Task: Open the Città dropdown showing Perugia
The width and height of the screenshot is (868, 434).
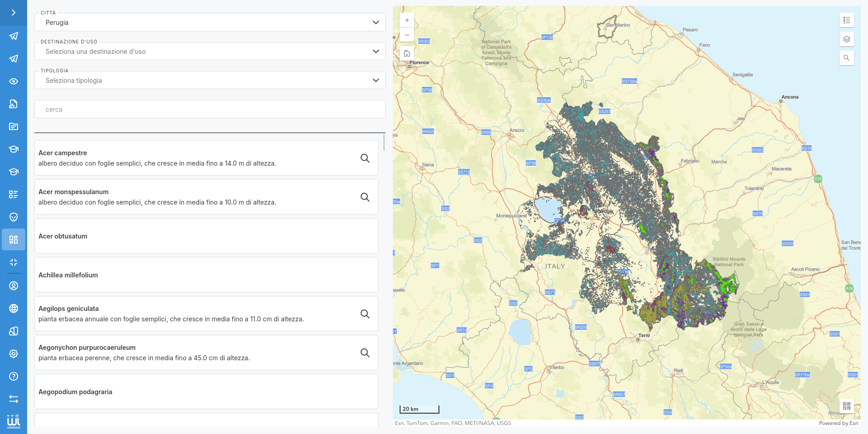Action: pyautogui.click(x=210, y=23)
